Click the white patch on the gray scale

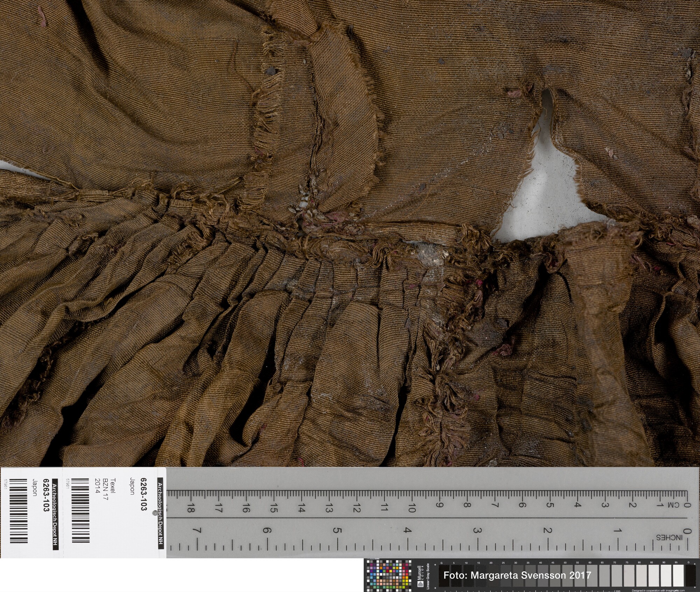click(678, 576)
